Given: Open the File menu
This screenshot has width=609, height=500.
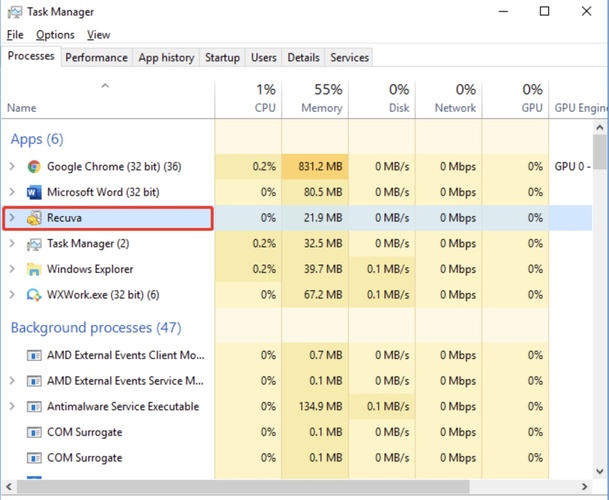Looking at the screenshot, I should [15, 35].
